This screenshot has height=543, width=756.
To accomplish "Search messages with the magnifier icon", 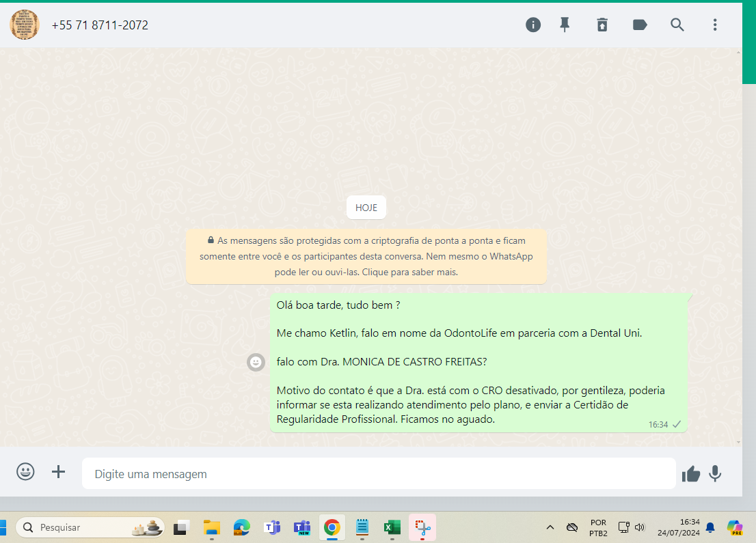I will click(677, 25).
